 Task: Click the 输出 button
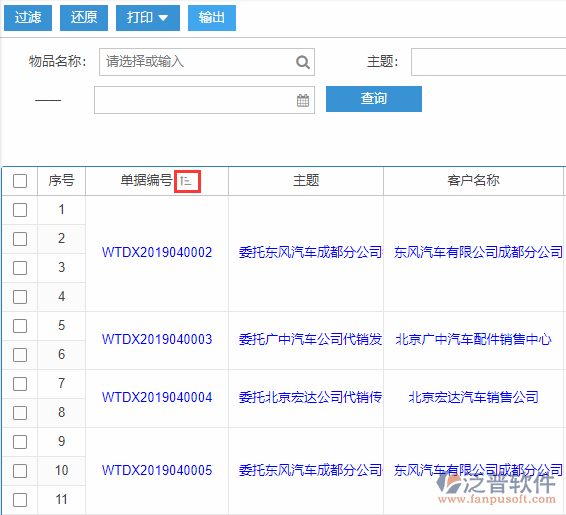(x=212, y=18)
